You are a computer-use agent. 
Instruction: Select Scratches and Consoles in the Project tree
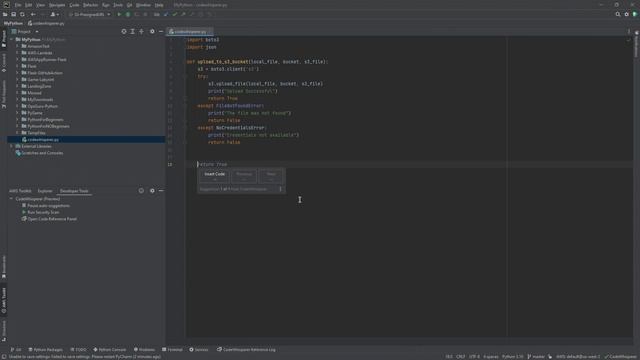[40, 153]
